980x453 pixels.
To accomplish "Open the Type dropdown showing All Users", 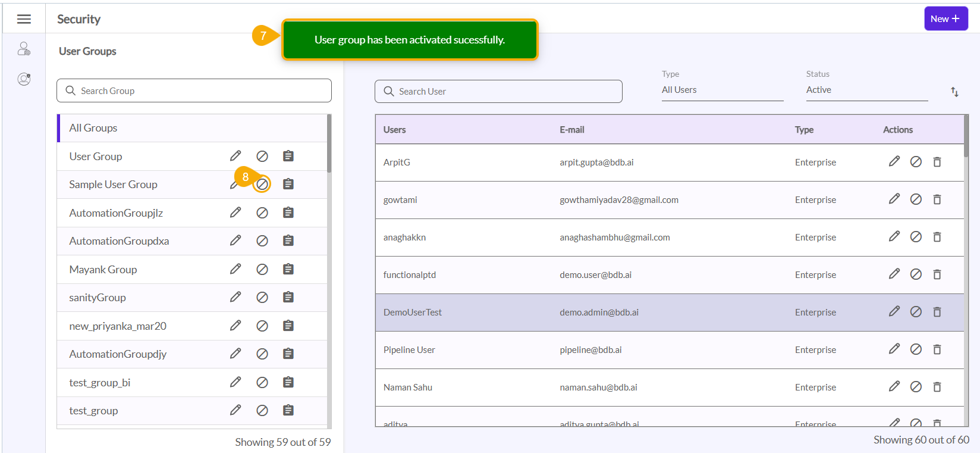I will coord(722,90).
